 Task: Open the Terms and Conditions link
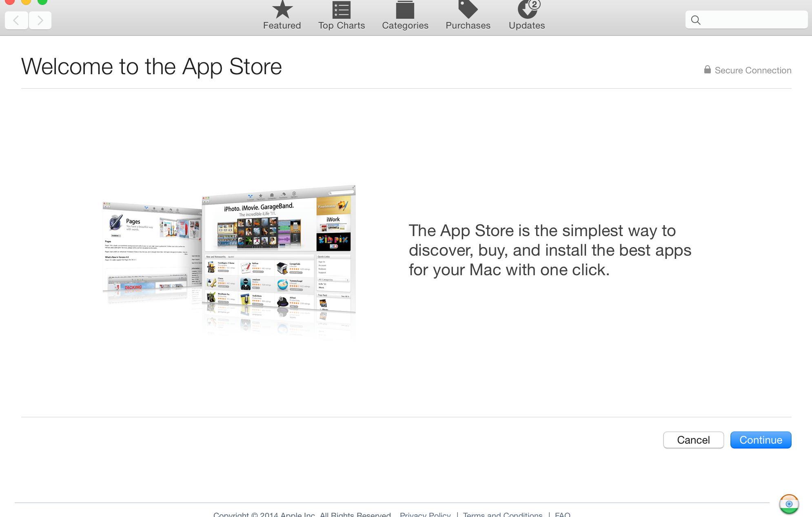pos(503,515)
